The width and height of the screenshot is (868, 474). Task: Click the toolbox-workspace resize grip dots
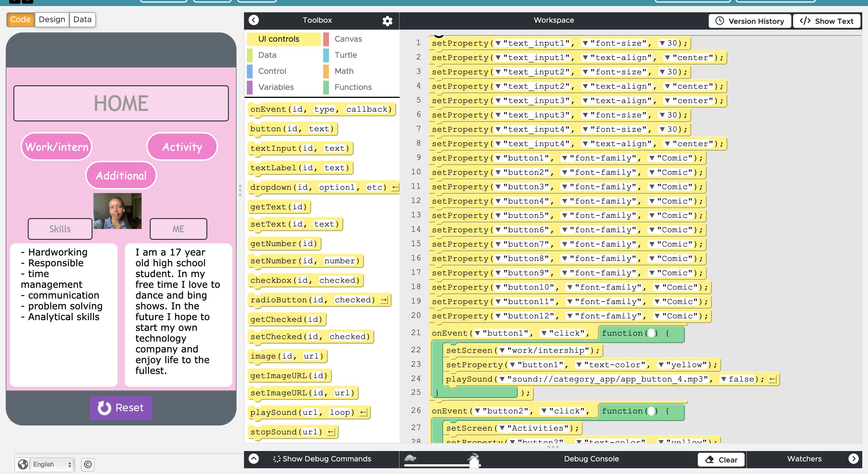pyautogui.click(x=240, y=190)
